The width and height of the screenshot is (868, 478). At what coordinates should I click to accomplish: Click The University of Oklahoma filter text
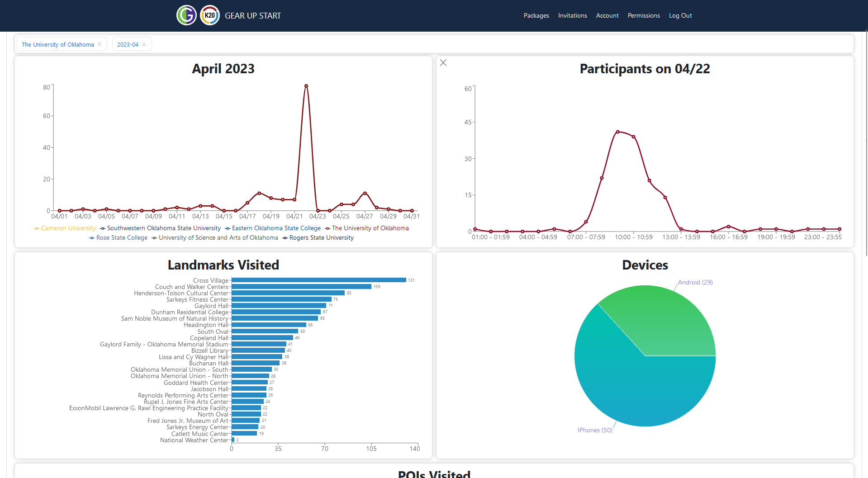tap(58, 44)
